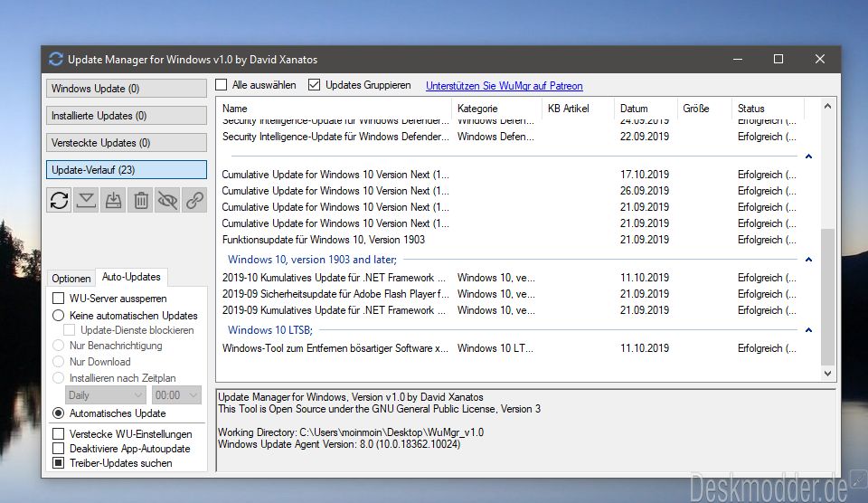The height and width of the screenshot is (503, 868).
Task: Minimize the Update Manager window
Action: pos(738,60)
